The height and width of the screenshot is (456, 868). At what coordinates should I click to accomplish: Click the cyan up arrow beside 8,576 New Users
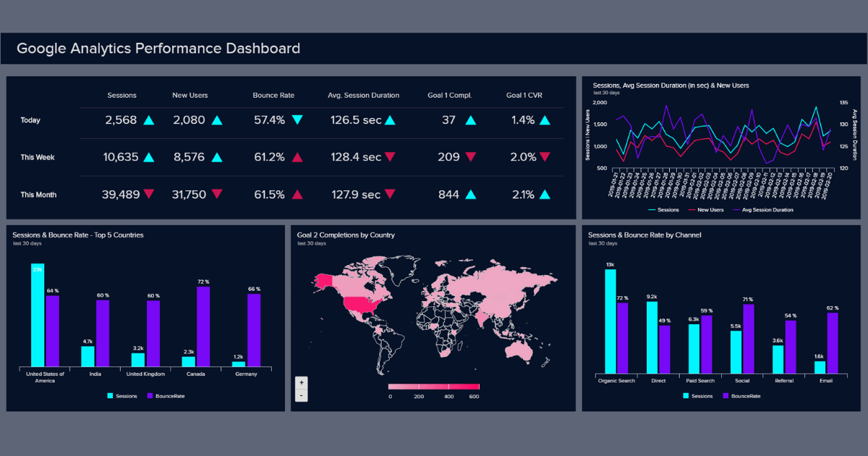click(216, 157)
